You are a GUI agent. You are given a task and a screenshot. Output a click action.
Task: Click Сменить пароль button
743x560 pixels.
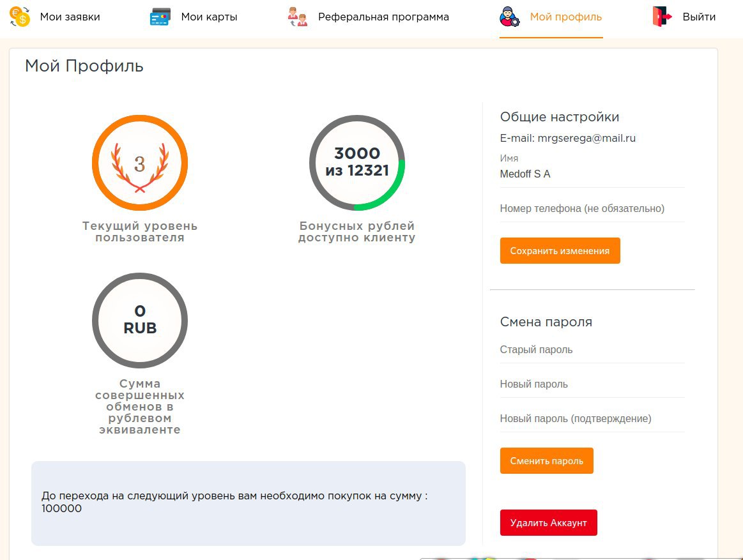pyautogui.click(x=546, y=460)
